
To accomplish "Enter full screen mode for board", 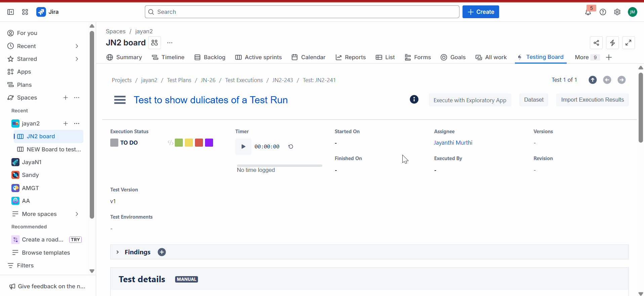I will [628, 43].
